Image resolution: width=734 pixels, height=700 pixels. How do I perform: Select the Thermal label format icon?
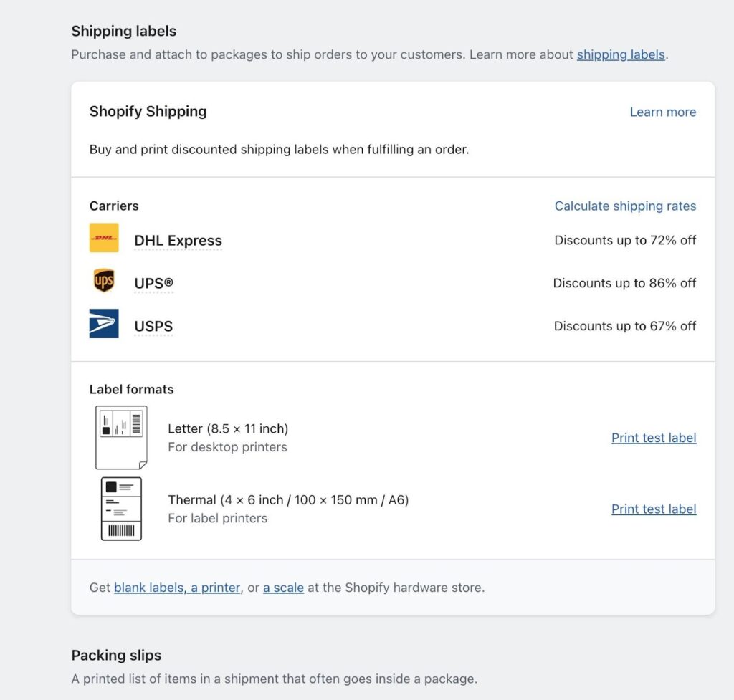click(121, 509)
